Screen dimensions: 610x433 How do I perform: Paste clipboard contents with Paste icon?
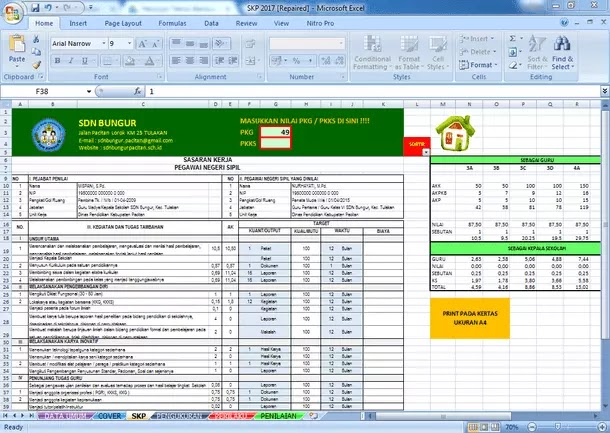17,44
